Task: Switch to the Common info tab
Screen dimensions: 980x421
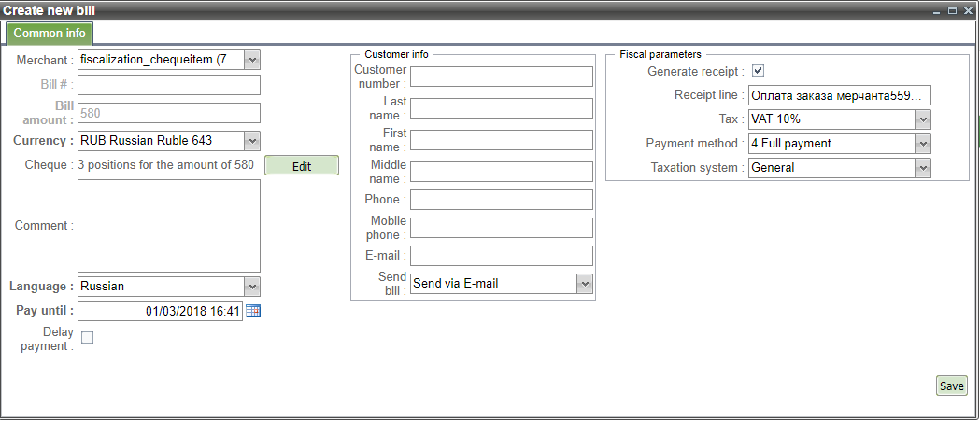Action: tap(50, 34)
